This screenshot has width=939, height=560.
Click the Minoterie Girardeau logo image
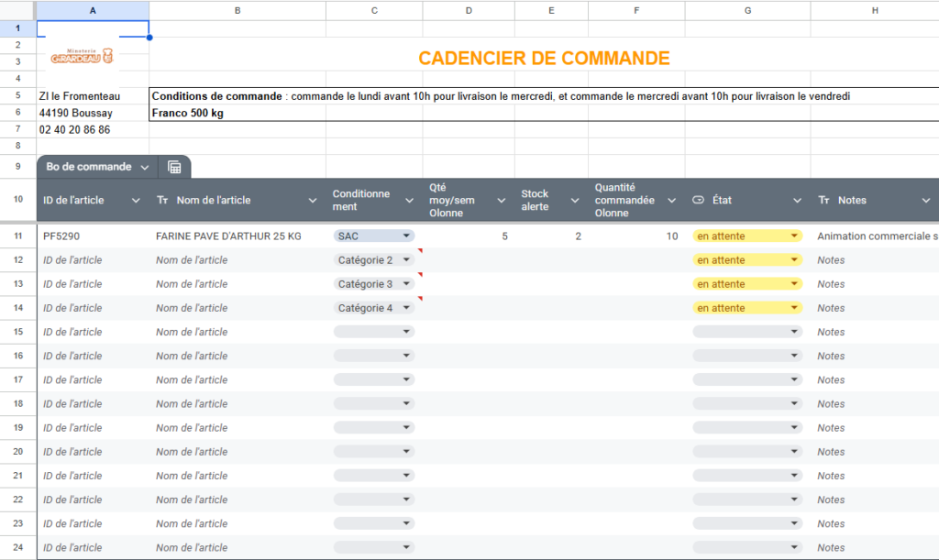82,54
